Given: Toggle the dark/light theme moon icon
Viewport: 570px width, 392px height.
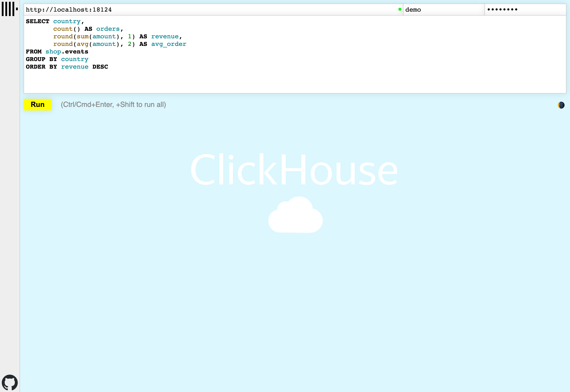Looking at the screenshot, I should point(561,105).
